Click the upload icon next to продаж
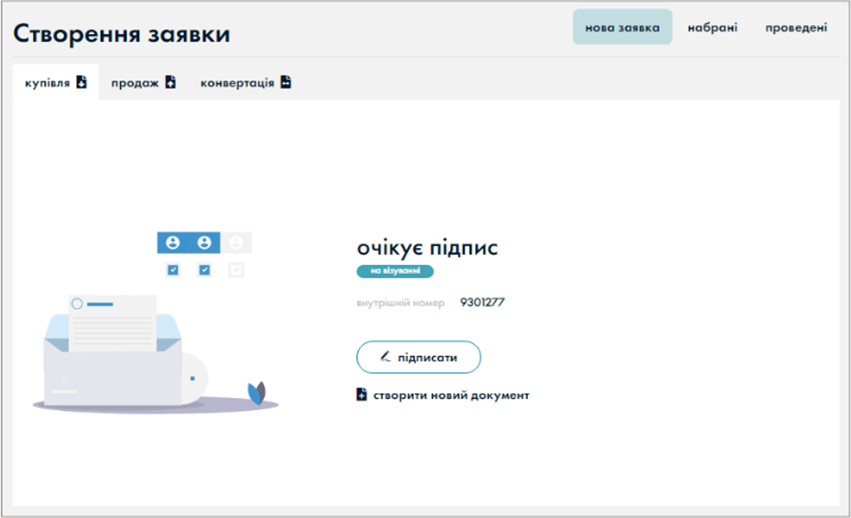This screenshot has height=518, width=851. tap(170, 82)
